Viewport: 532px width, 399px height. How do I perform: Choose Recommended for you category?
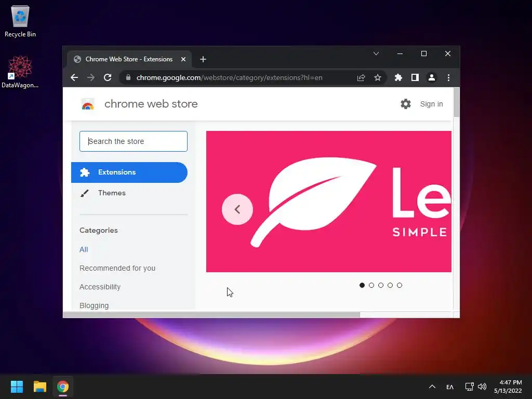tap(117, 268)
